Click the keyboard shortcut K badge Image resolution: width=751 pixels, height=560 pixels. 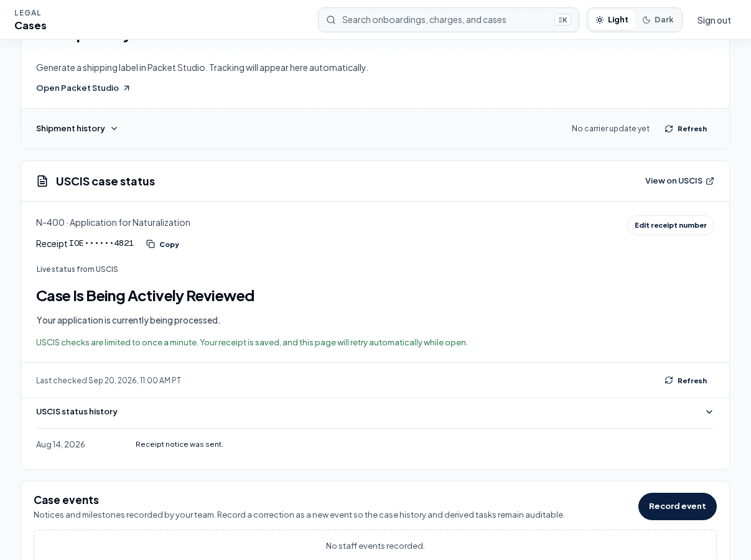coord(562,20)
